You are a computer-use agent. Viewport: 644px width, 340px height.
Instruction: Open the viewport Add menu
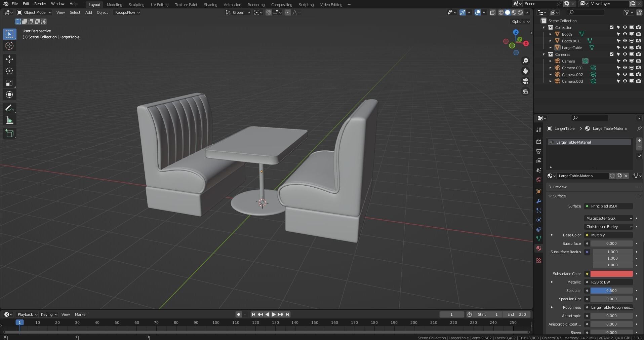(x=88, y=12)
